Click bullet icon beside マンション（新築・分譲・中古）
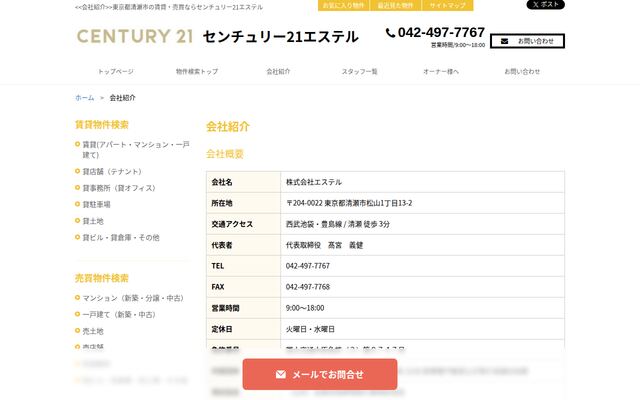Screen dimensions: 640x400 click(x=78, y=298)
